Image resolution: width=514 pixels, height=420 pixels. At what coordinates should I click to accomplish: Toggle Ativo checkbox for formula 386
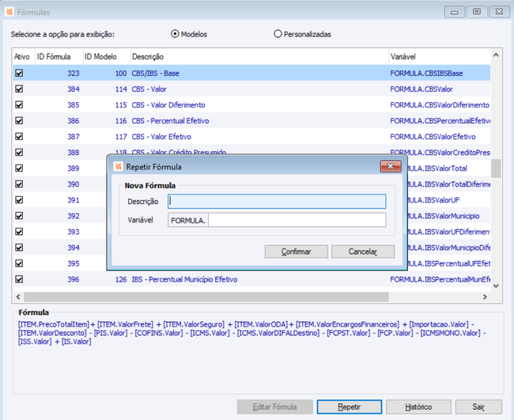19,121
